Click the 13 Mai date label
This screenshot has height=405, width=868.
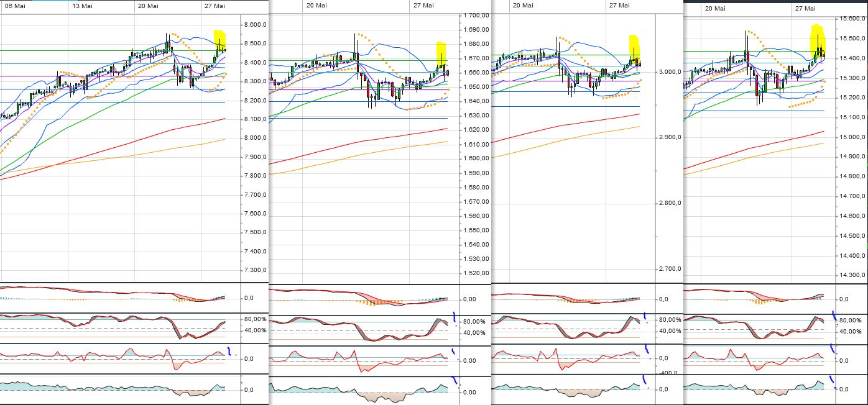(x=83, y=6)
